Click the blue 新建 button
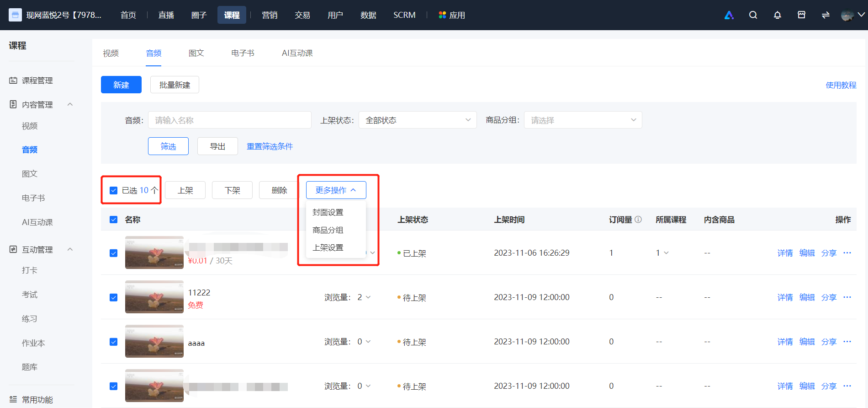Image resolution: width=868 pixels, height=408 pixels. coord(121,85)
